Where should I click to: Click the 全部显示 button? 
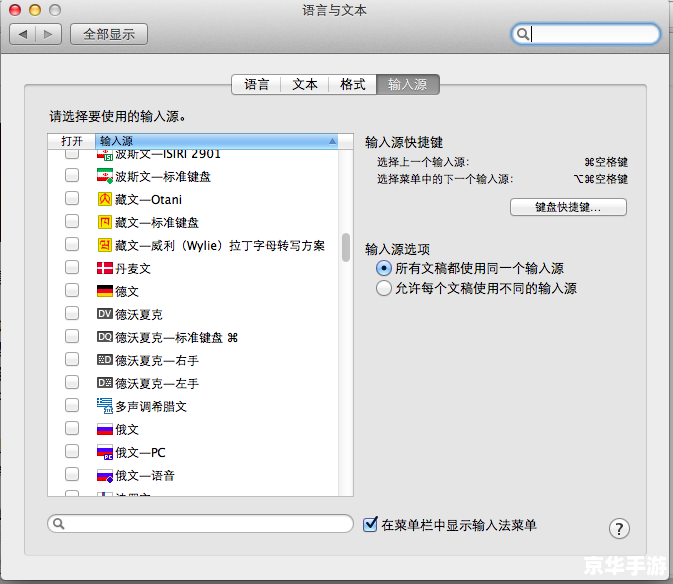point(109,34)
